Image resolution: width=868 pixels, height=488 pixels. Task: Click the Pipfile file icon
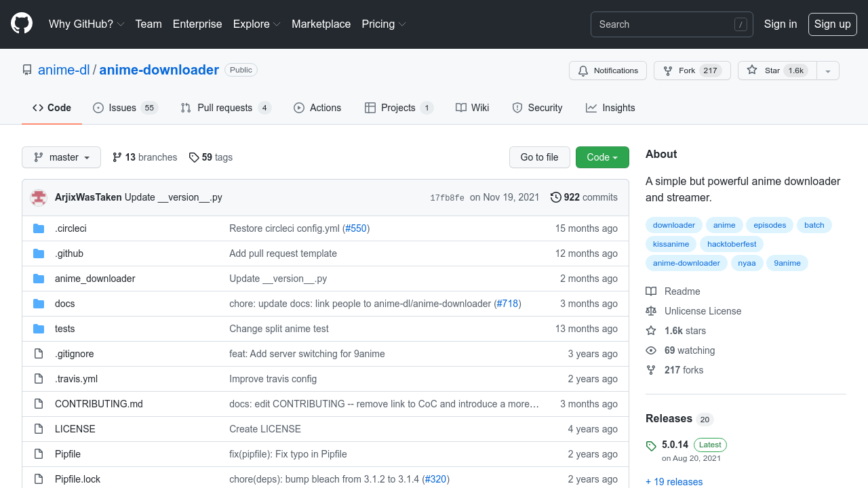(39, 454)
